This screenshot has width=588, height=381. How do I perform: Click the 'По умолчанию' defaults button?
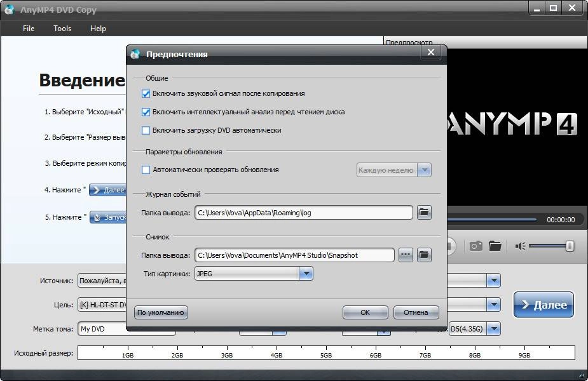tap(161, 312)
